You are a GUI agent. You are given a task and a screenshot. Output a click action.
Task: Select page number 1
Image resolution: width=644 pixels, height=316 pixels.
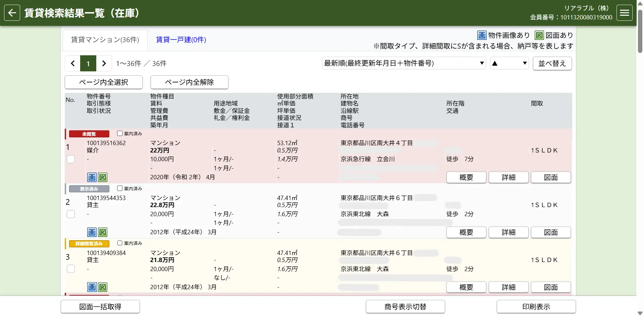pyautogui.click(x=88, y=63)
